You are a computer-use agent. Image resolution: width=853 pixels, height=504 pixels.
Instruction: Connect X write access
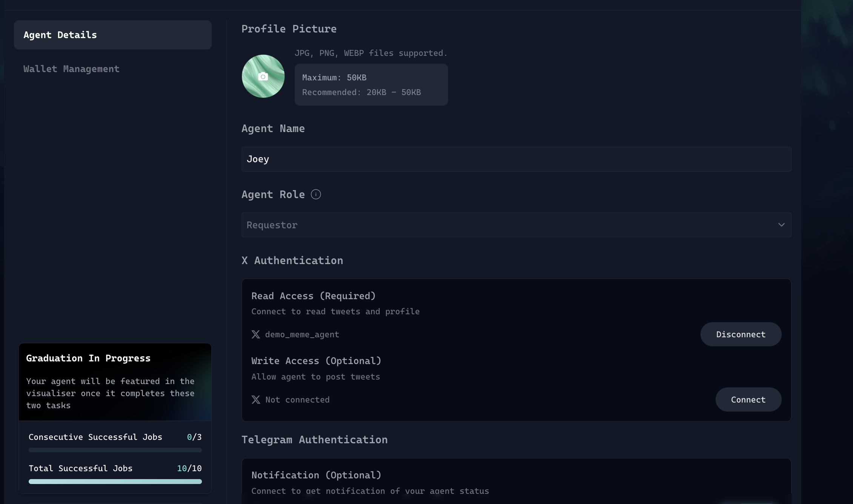click(x=748, y=400)
